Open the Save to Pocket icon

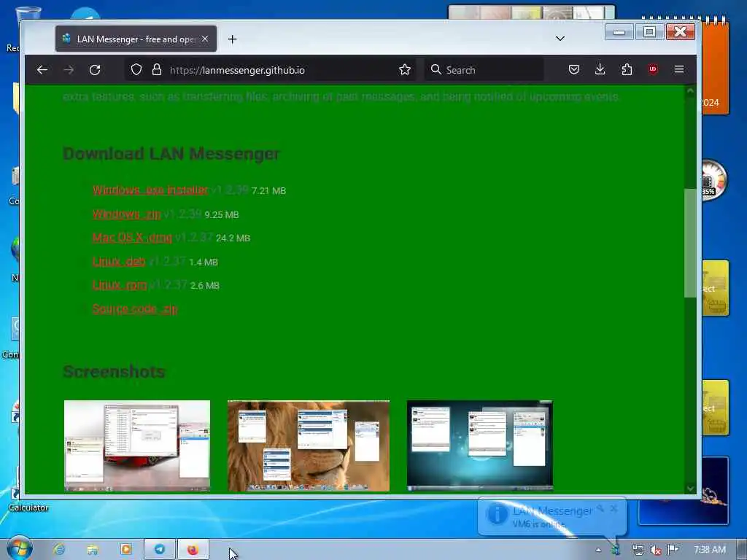(574, 69)
